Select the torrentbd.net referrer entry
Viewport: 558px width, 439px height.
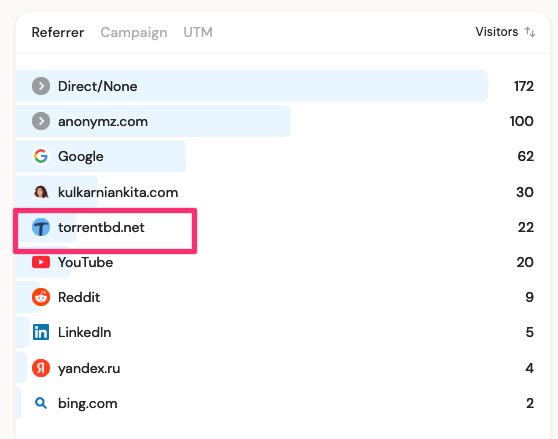pyautogui.click(x=275, y=227)
